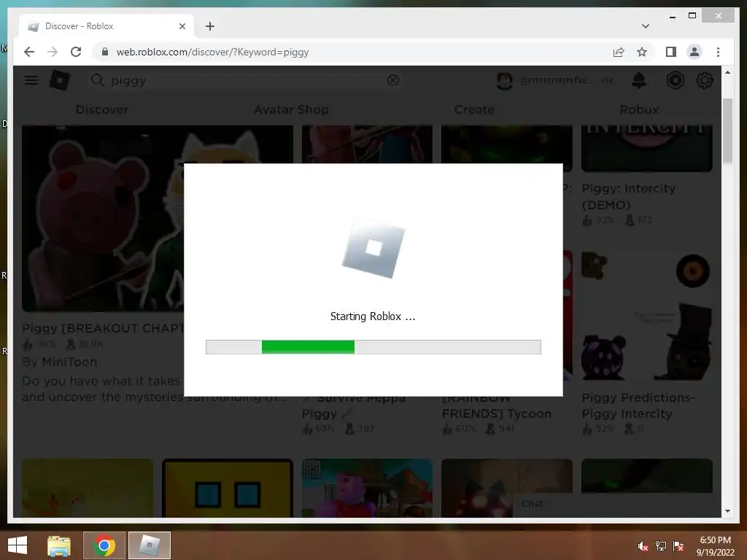This screenshot has width=747, height=560.
Task: Click the forward navigation arrow
Action: (x=53, y=52)
